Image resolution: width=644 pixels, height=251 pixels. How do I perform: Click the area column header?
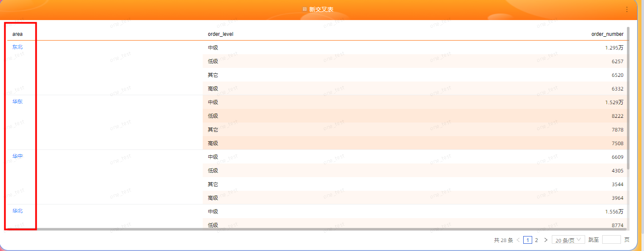coord(17,34)
